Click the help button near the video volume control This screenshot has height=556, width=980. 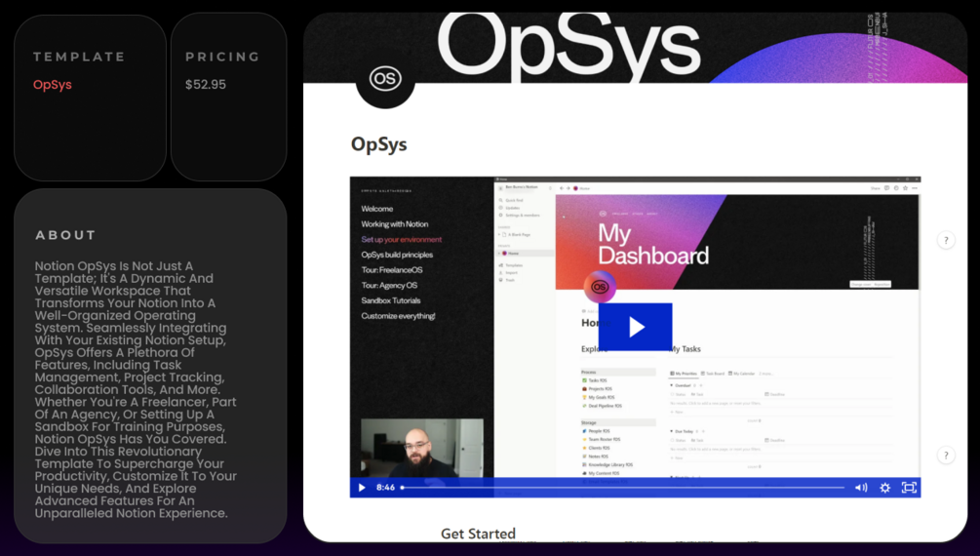point(946,456)
